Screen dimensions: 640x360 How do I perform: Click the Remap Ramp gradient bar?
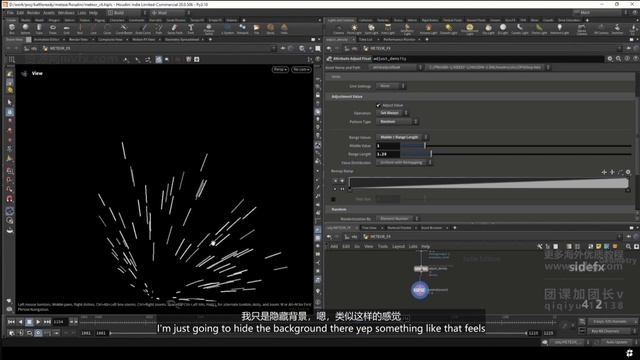[489, 182]
